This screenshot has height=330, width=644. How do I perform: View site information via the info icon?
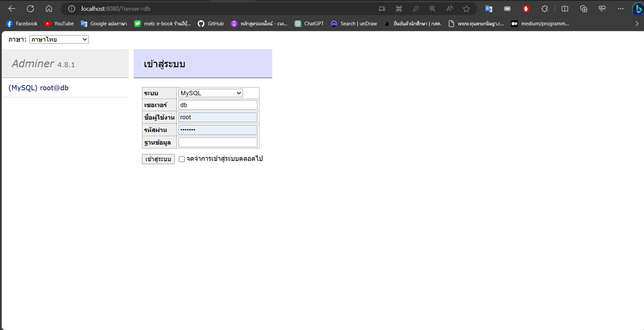click(71, 9)
